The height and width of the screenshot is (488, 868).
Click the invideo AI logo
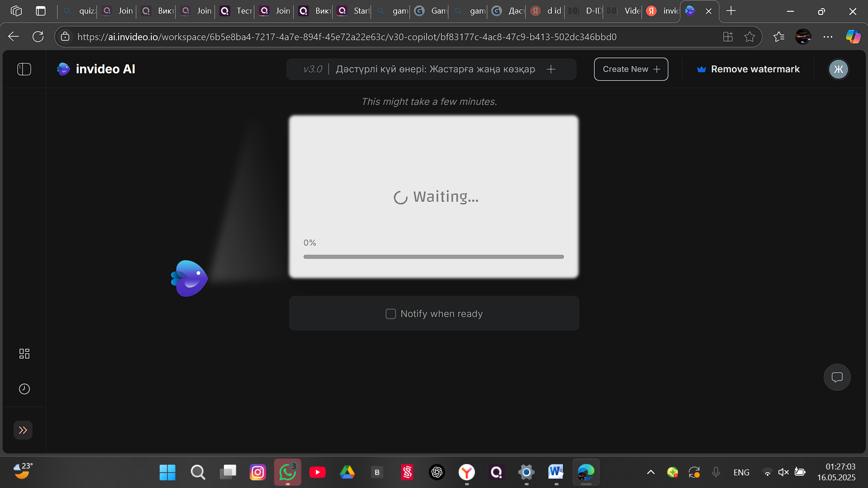point(96,69)
